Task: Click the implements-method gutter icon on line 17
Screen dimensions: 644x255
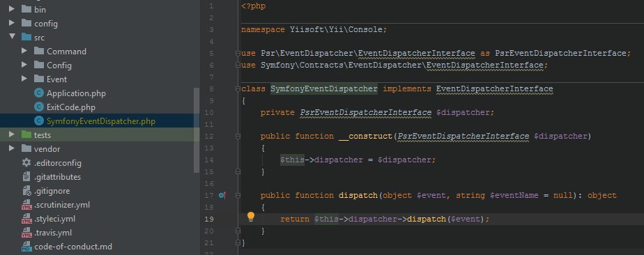Action: pos(222,196)
